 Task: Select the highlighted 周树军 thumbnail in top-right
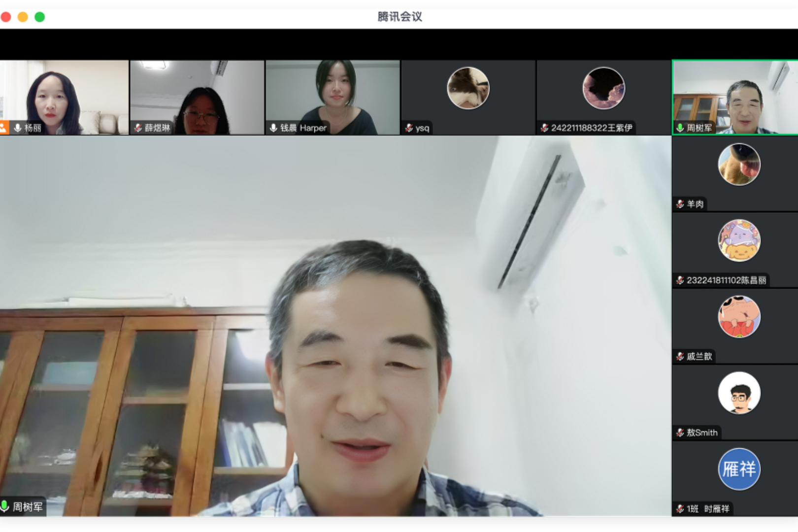(734, 97)
